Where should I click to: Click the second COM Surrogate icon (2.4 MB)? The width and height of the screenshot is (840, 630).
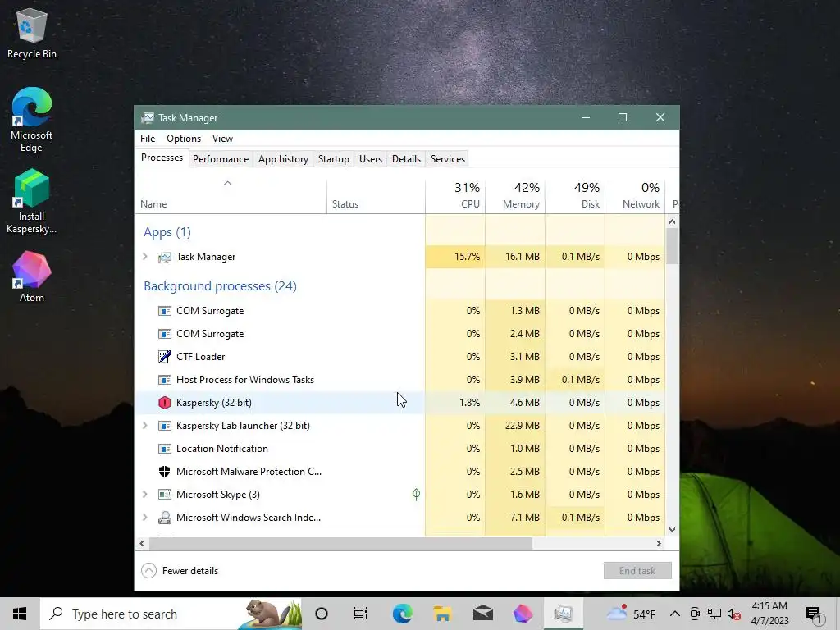coord(164,334)
